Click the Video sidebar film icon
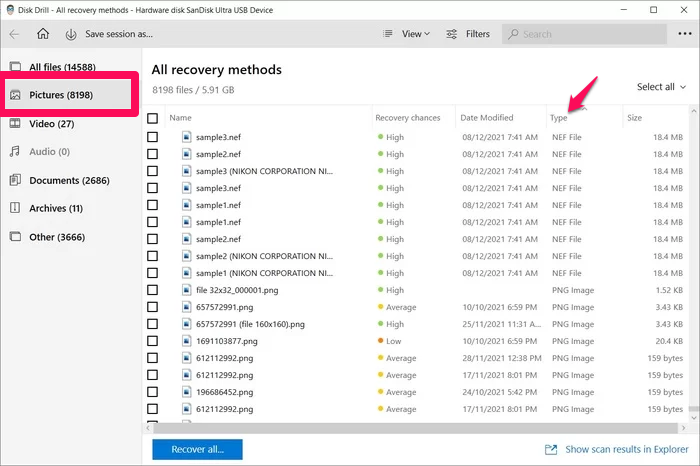 coord(15,123)
